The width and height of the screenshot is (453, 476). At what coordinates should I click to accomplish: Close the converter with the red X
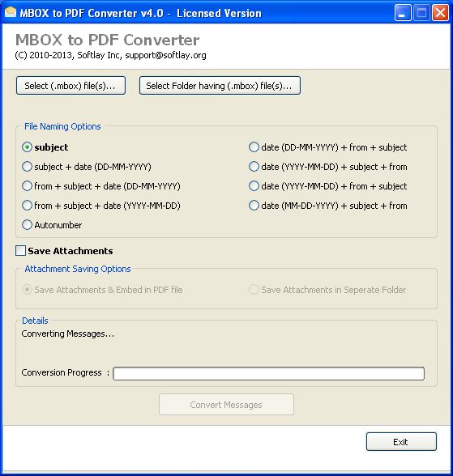point(440,13)
